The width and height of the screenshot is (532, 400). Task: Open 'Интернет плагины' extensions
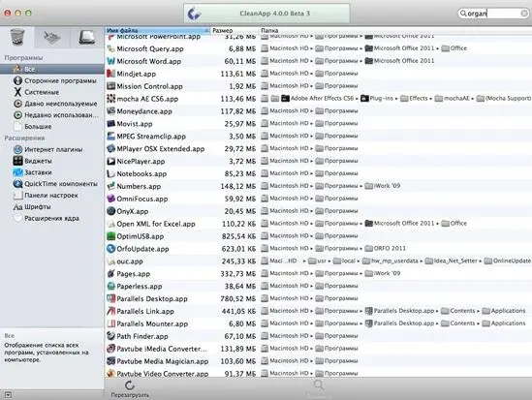[x=53, y=149]
